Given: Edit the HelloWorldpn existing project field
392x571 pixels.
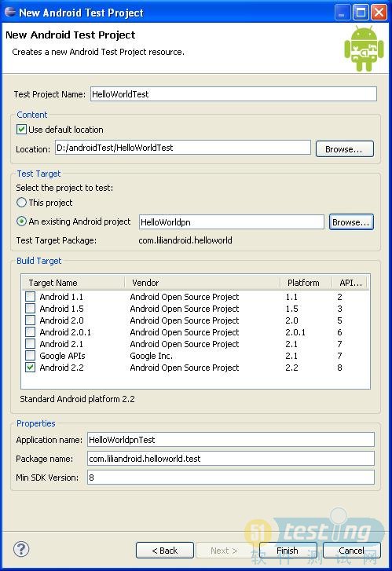Looking at the screenshot, I should click(x=231, y=221).
